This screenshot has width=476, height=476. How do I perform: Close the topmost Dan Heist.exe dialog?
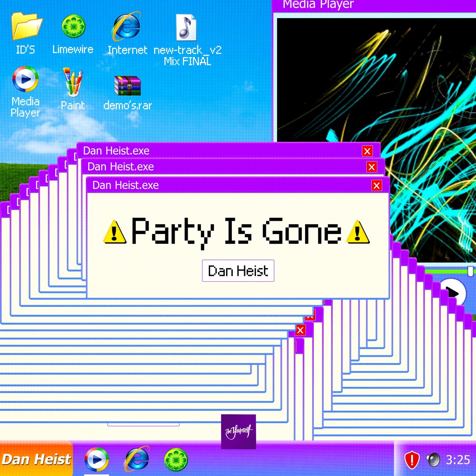click(376, 185)
